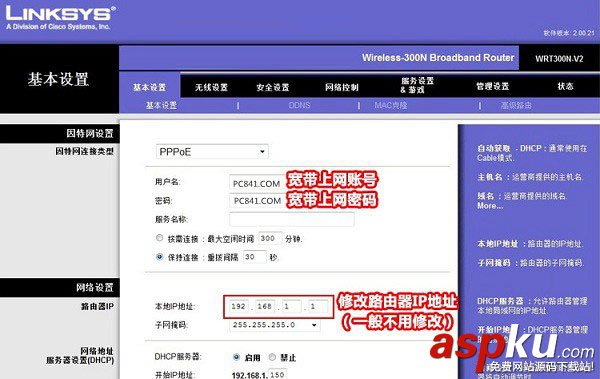
Task: Open the 管理设置 tab
Action: click(492, 87)
